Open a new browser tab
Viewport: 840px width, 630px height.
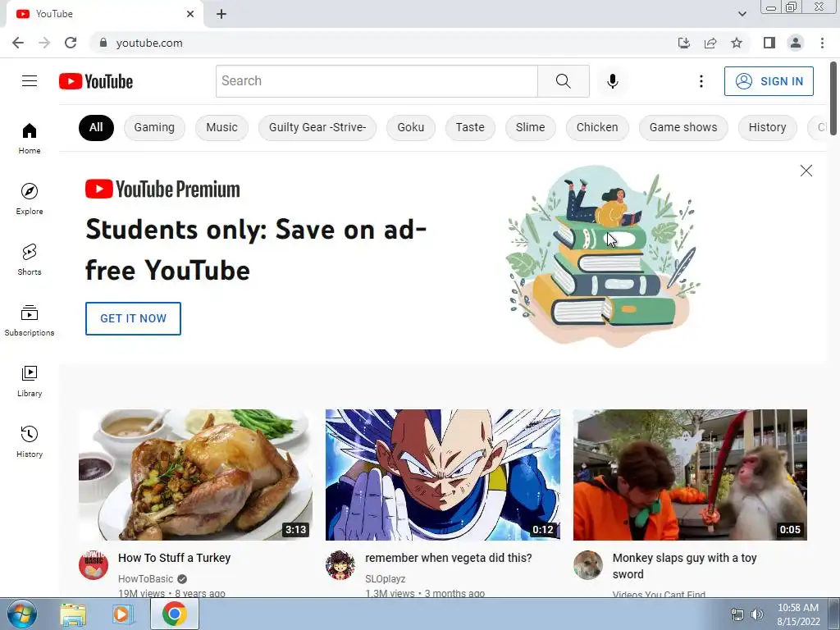[x=221, y=14]
